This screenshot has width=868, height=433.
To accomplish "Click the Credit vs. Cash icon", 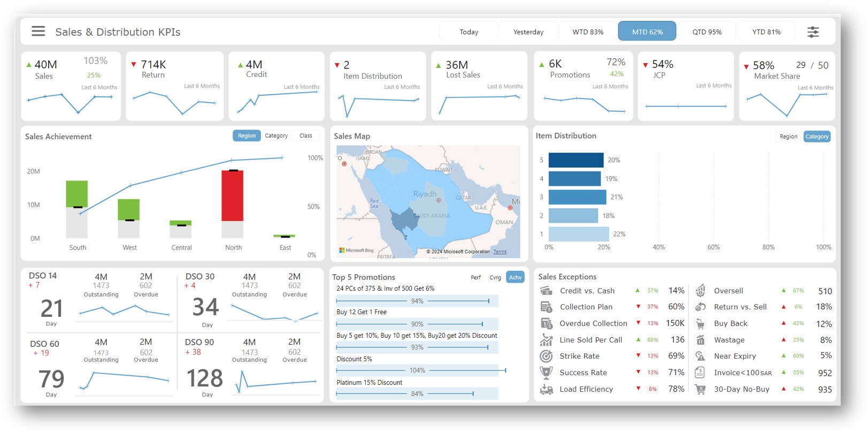I will 546,291.
